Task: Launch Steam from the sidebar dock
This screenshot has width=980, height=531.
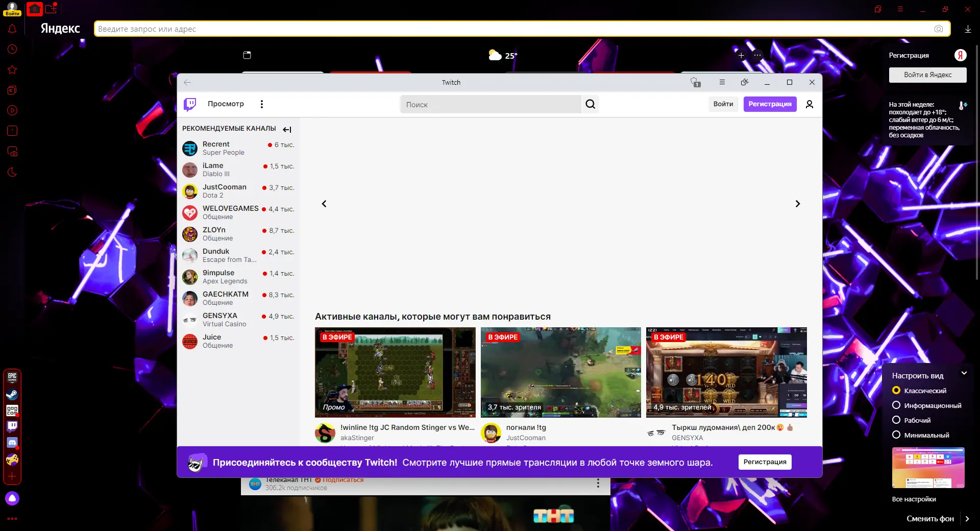Action: pos(12,394)
